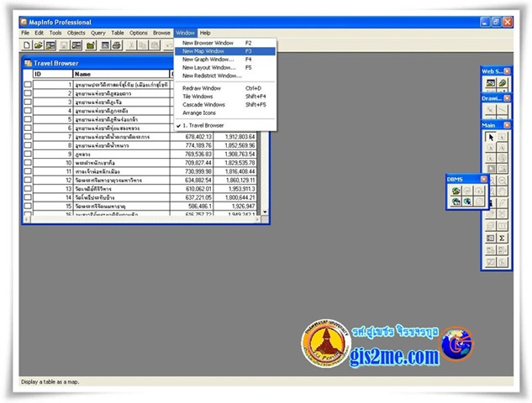Click the Zoom-out magnifier in Main toolbar
The height and width of the screenshot is (403, 532).
[502, 181]
